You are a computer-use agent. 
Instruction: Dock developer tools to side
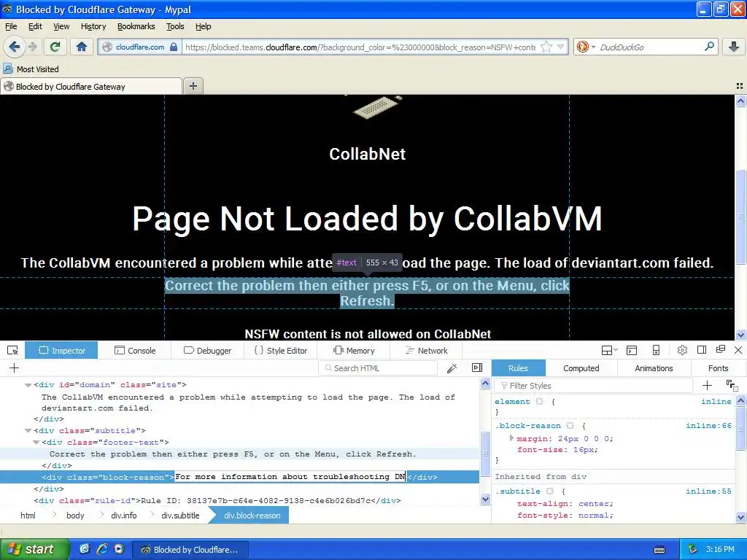click(701, 350)
